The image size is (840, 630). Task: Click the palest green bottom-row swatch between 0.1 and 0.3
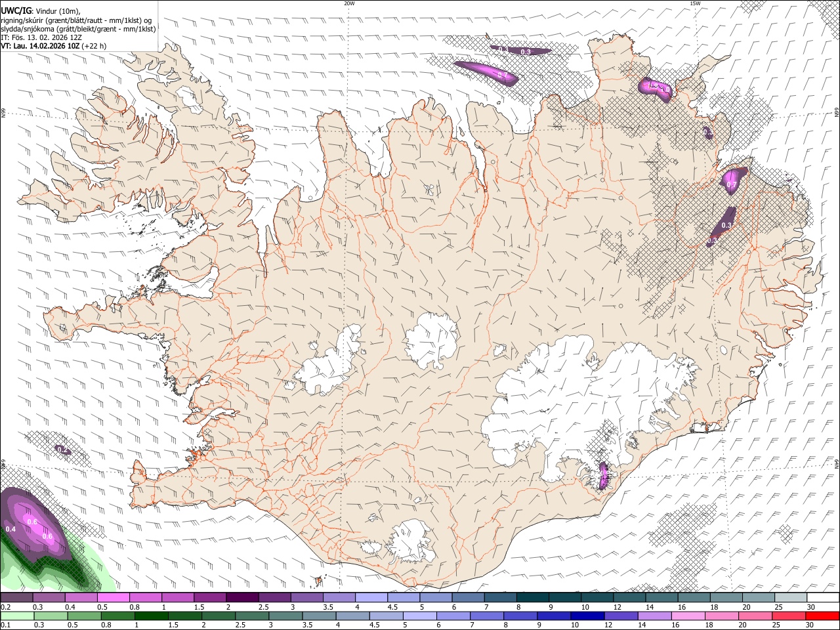click(x=17, y=616)
